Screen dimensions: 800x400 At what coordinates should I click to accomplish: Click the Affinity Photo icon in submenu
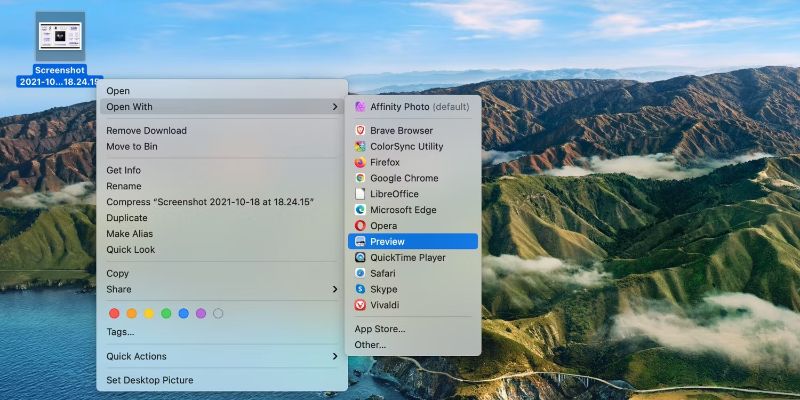tap(360, 107)
